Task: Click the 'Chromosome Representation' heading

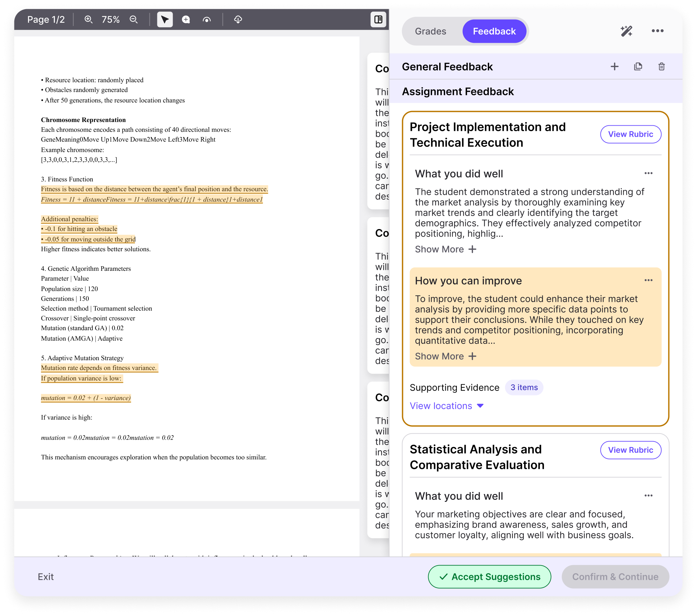Action: click(83, 120)
